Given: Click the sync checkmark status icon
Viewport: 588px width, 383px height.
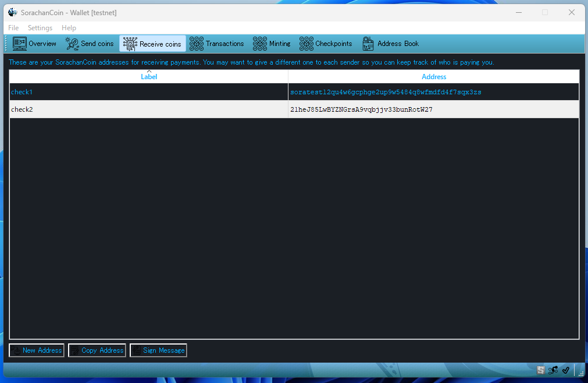Looking at the screenshot, I should 565,370.
